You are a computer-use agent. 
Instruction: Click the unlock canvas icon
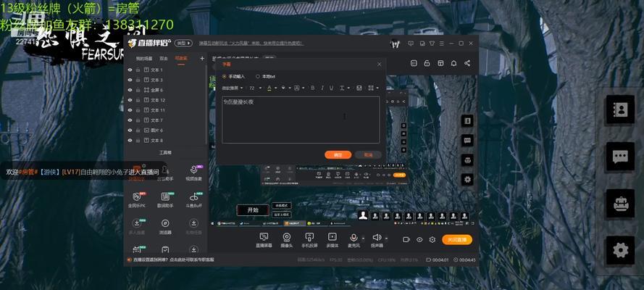[x=427, y=63]
